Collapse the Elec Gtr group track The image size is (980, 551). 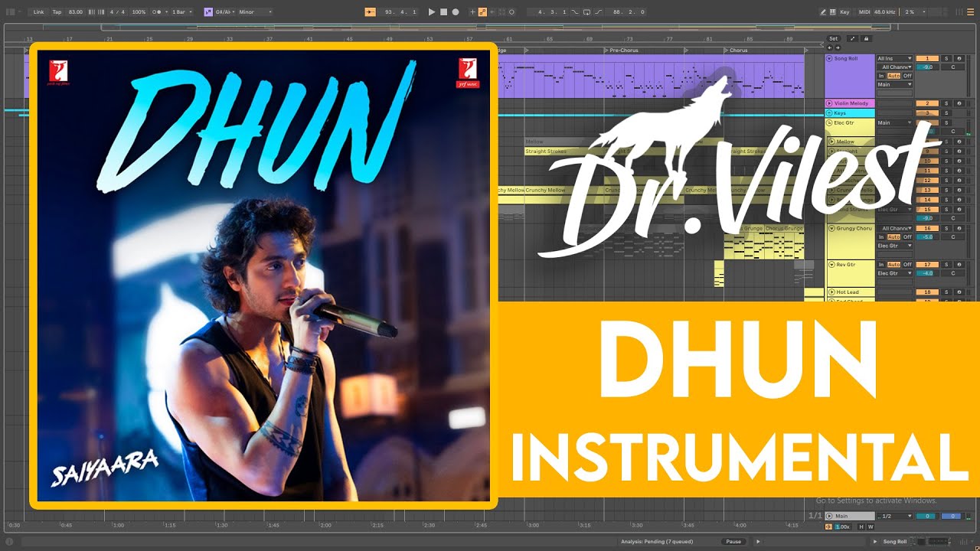pos(829,122)
